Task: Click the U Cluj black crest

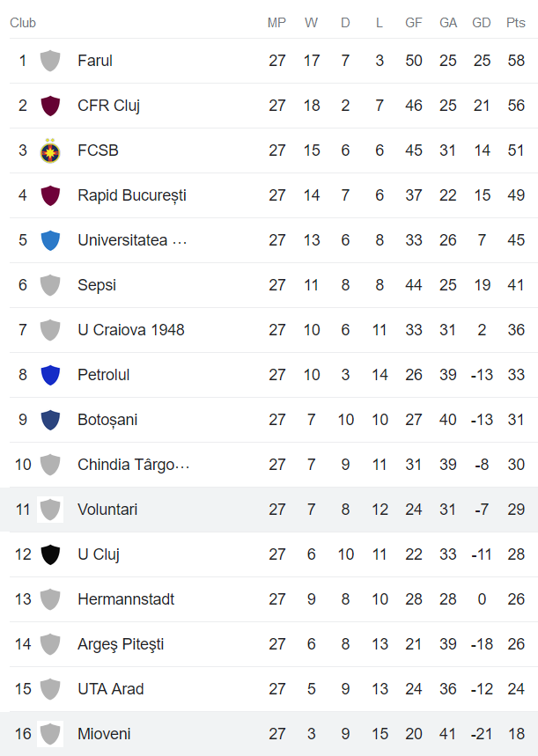Action: click(x=50, y=554)
